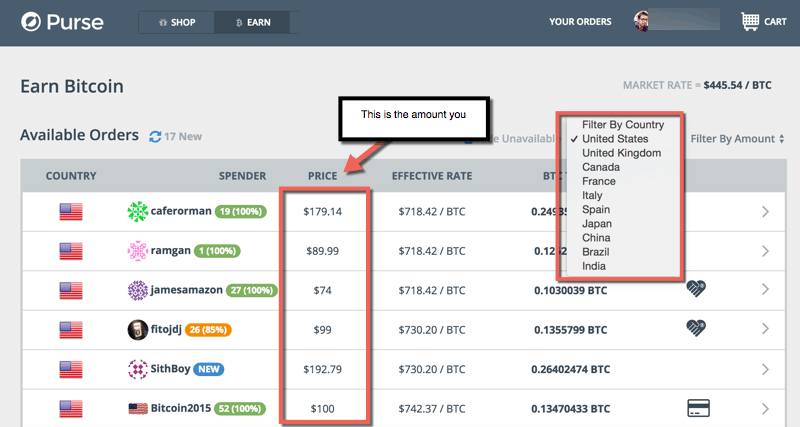Click the COUNTRY column header
This screenshot has height=427, width=800.
(71, 176)
